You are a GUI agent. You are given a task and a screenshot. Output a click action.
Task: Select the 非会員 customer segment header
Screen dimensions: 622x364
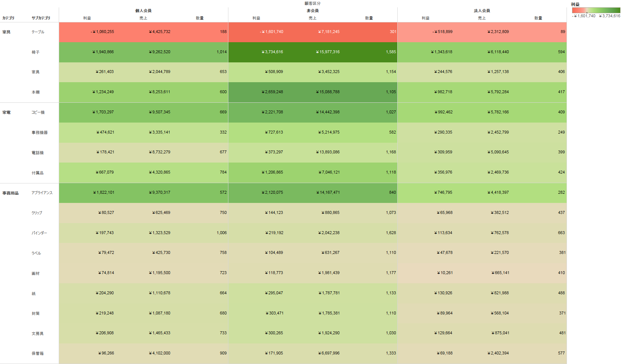312,11
